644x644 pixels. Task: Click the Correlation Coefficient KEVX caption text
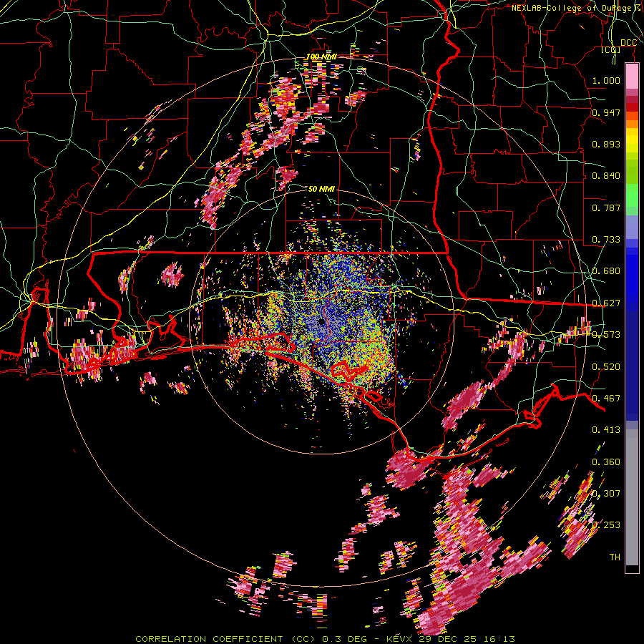click(x=325, y=639)
